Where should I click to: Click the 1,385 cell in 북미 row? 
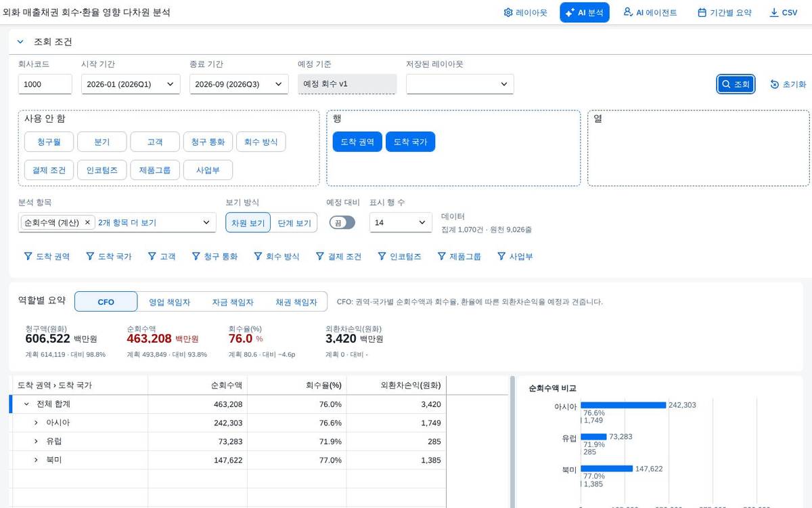(396, 460)
